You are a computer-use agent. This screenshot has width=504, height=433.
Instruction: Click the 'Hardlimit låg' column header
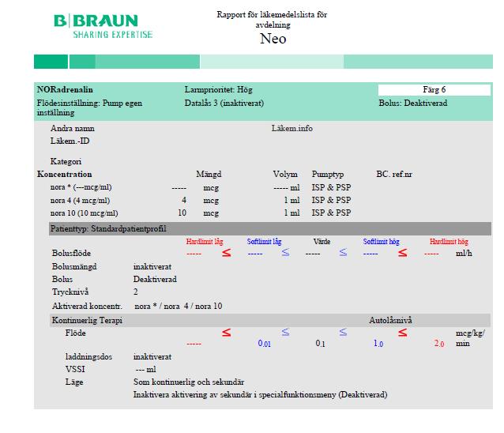point(205,242)
